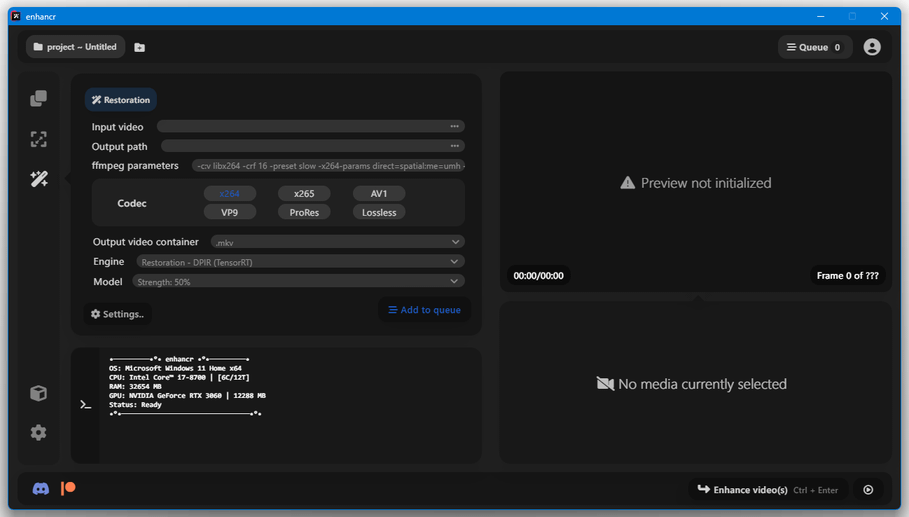Browse for output path via ellipsis
Image resolution: width=909 pixels, height=517 pixels.
click(x=454, y=146)
